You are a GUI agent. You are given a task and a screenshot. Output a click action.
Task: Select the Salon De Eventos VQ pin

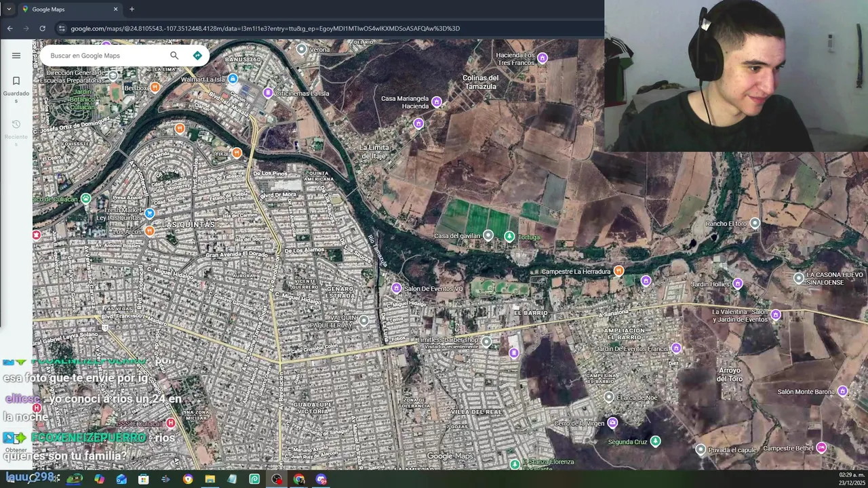397,288
